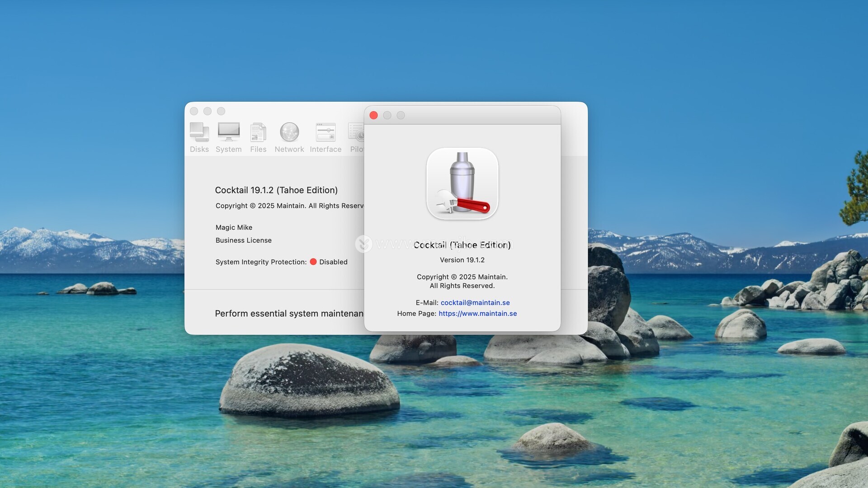Image resolution: width=868 pixels, height=488 pixels.
Task: Click the Cocktail shaker app icon
Action: click(462, 184)
